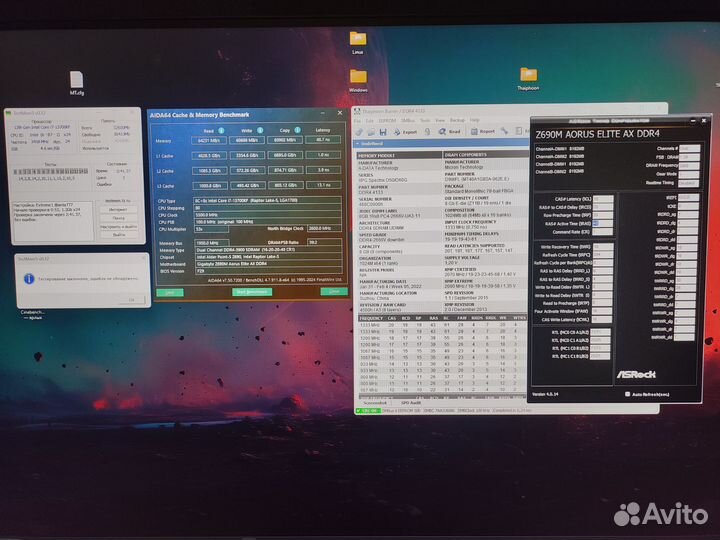
Task: Click OK in the TestMem5 message dialog
Action: coord(132,299)
